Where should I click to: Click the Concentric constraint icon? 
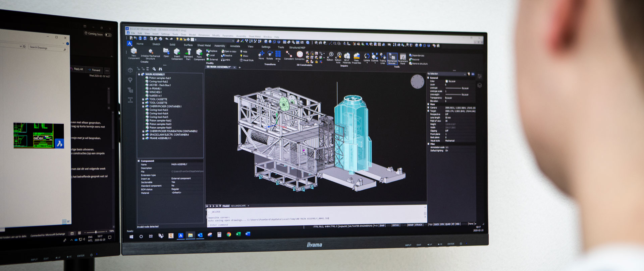[300, 55]
